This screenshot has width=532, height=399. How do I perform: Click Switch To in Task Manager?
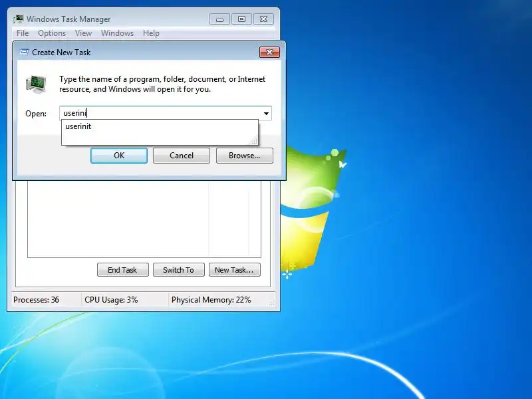179,270
